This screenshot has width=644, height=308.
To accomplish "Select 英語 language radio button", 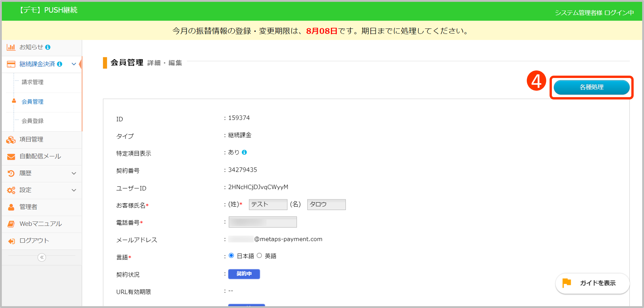I will point(259,256).
